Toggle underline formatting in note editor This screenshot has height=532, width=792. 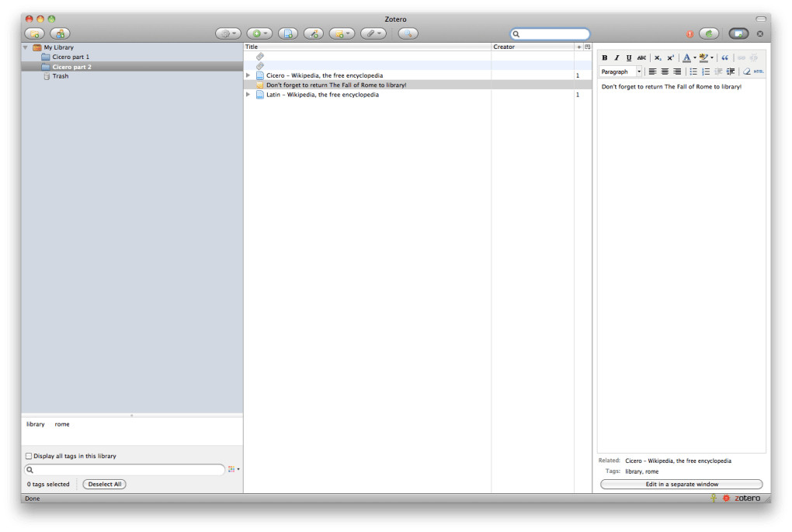coord(629,58)
